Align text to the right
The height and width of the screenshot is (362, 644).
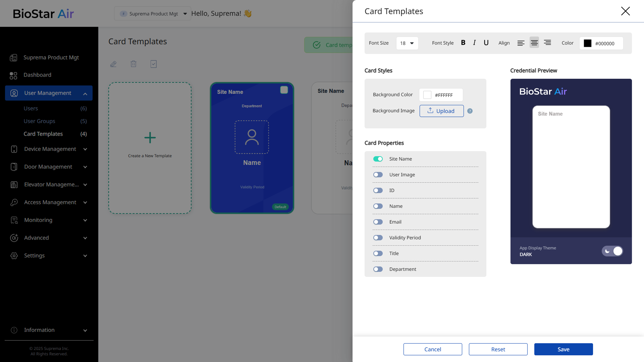(x=547, y=43)
